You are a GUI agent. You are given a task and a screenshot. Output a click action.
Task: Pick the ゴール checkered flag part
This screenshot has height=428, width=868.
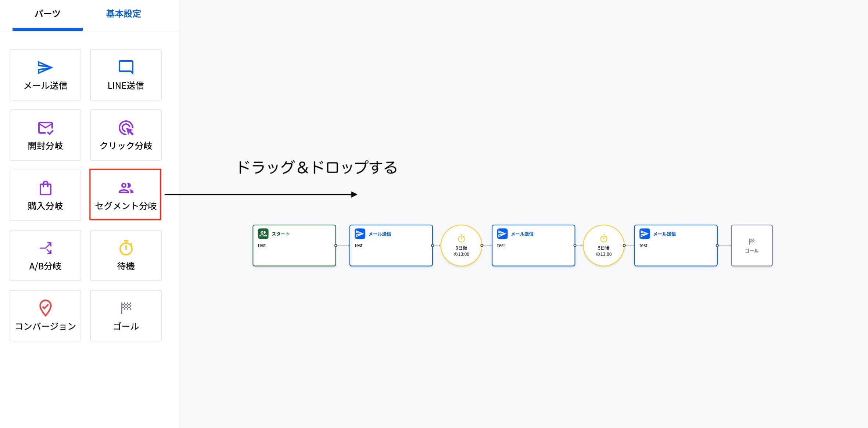(x=126, y=316)
